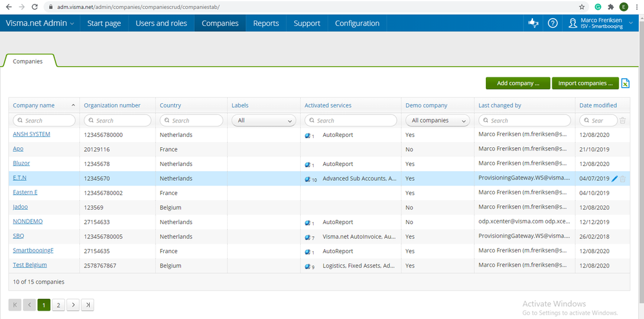Screen dimensions: 644x319
Task: Open NONDEMO company link
Action: (28, 221)
